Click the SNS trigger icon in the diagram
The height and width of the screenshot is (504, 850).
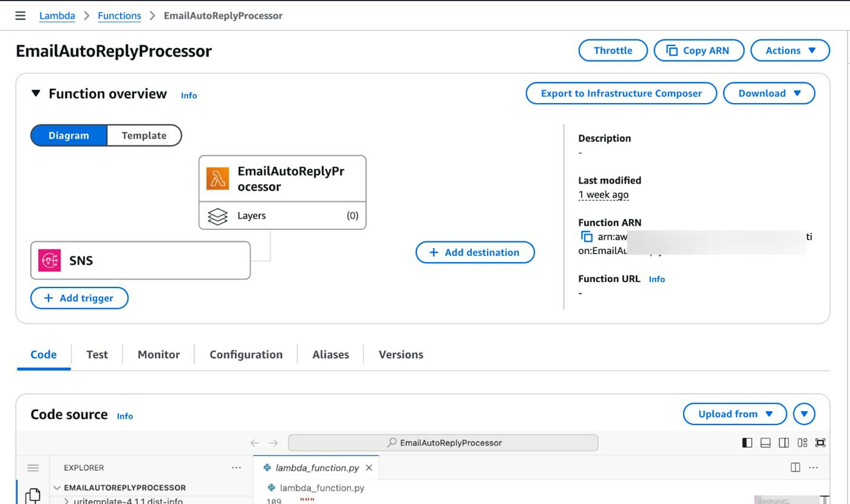point(50,260)
